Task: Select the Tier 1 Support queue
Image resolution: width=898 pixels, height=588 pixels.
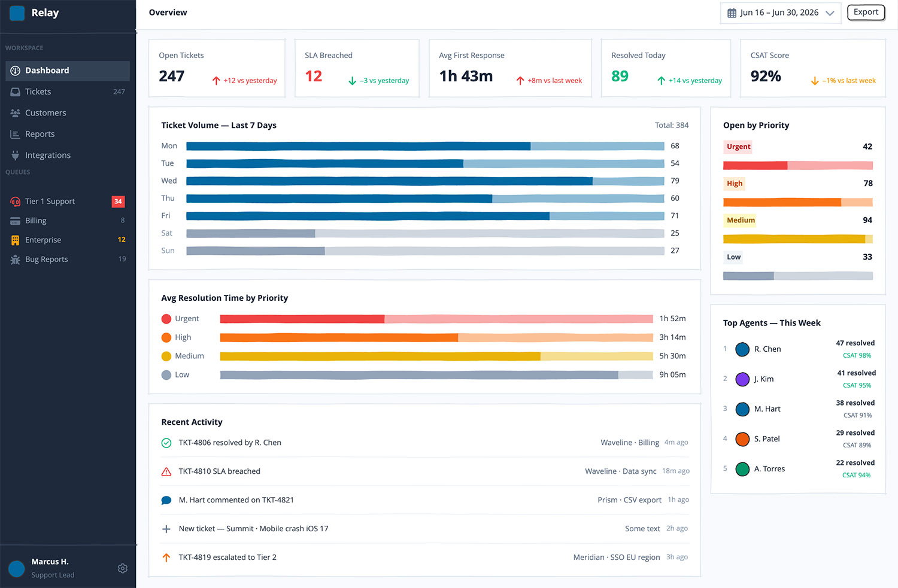Action: click(68, 202)
